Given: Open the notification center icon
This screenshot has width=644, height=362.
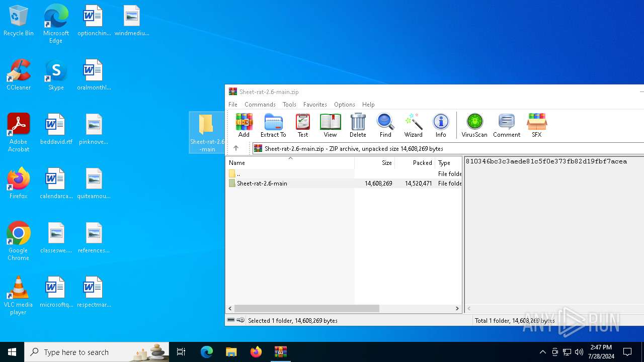Looking at the screenshot, I should (x=627, y=352).
